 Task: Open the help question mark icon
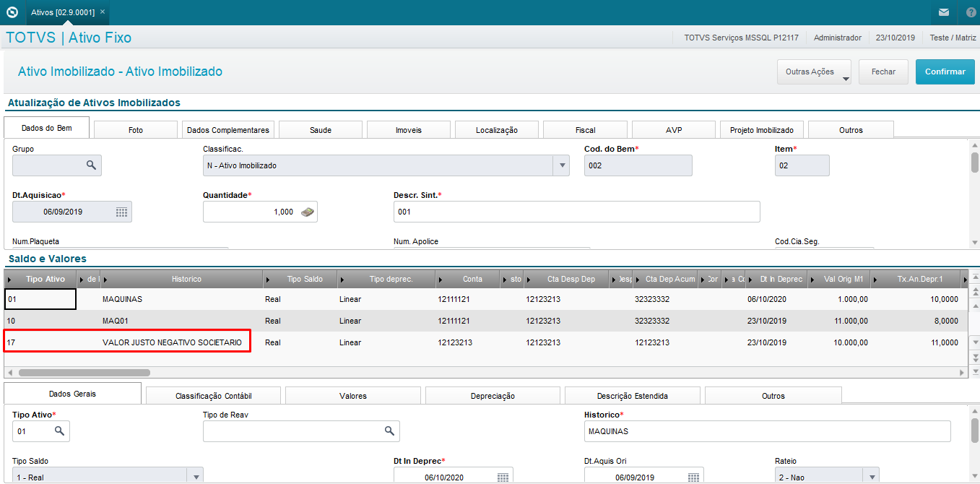click(971, 12)
